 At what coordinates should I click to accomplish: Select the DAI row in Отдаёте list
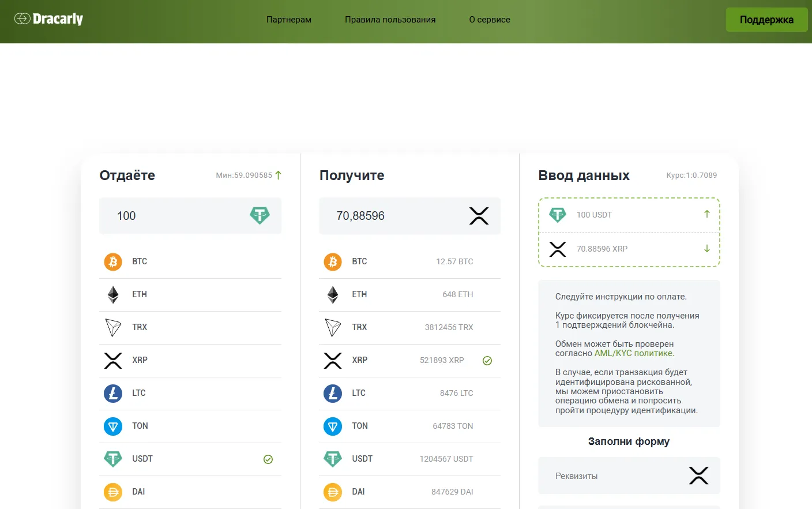[x=190, y=492]
